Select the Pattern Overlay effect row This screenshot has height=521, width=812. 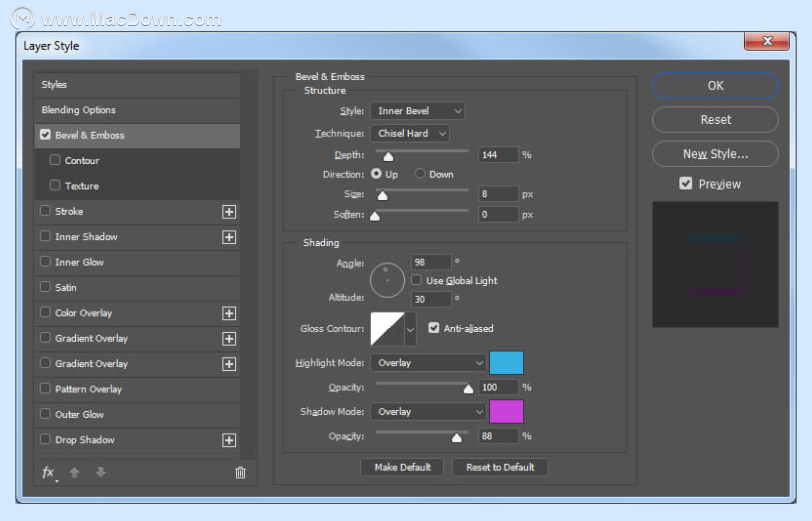coord(137,389)
